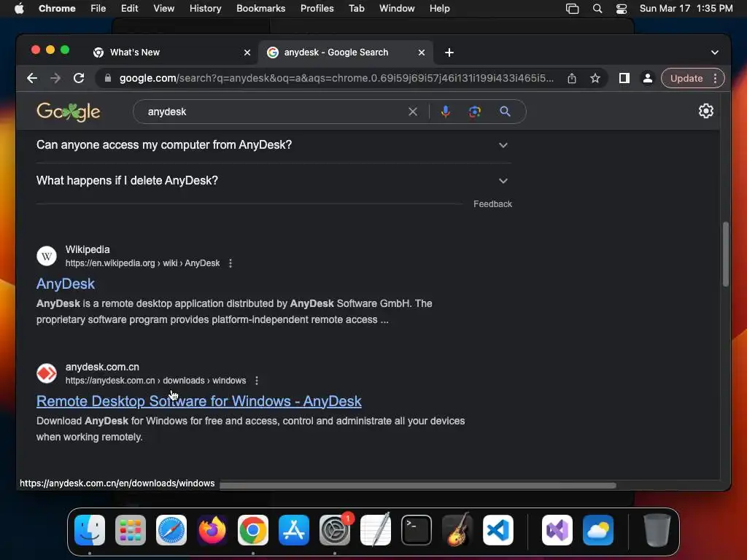Open Terminal from the Dock
Screen dimensions: 747x560
point(417,530)
